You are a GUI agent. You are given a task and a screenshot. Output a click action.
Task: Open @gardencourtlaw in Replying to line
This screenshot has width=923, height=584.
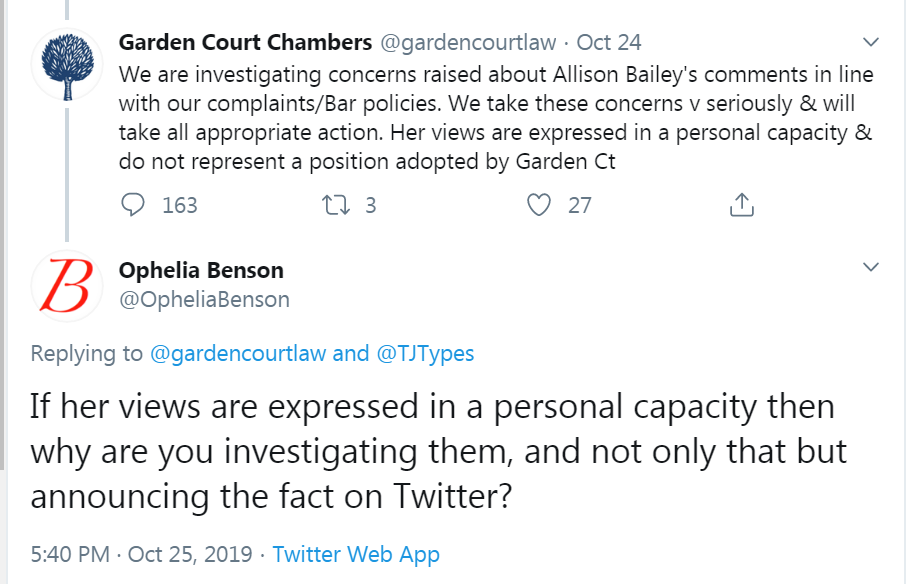(237, 353)
